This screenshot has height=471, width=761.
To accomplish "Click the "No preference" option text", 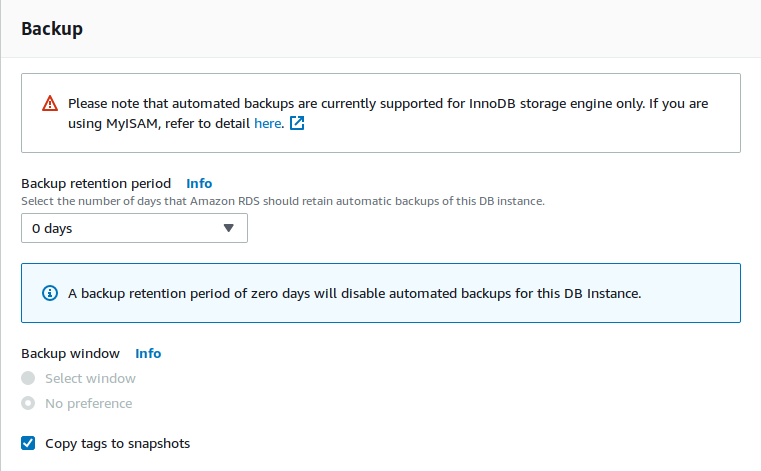I will (88, 403).
